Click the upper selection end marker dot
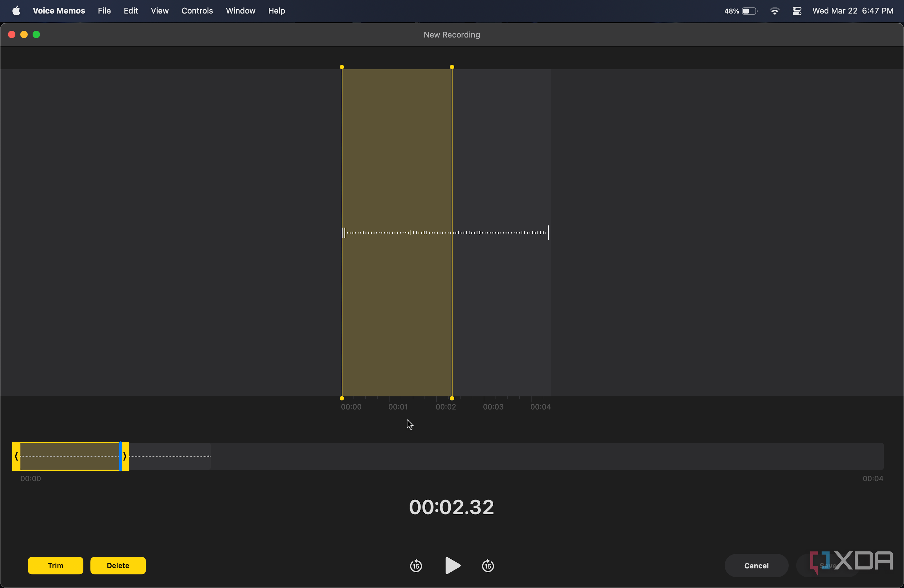This screenshot has height=588, width=904. click(x=452, y=67)
